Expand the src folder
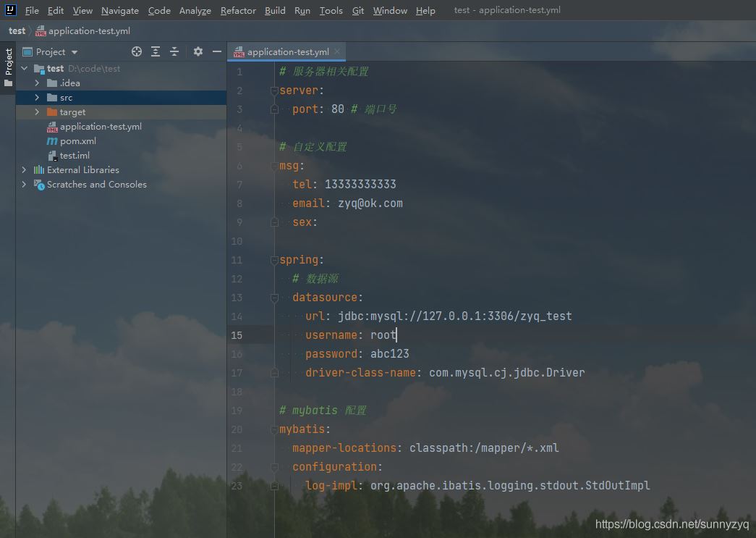This screenshot has height=538, width=756. 37,98
